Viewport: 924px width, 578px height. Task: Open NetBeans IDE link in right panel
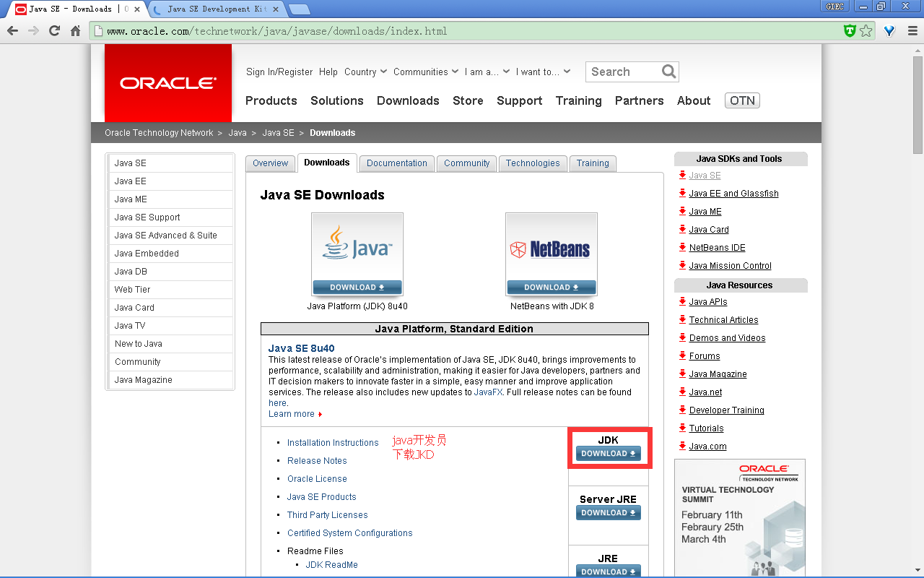click(717, 247)
